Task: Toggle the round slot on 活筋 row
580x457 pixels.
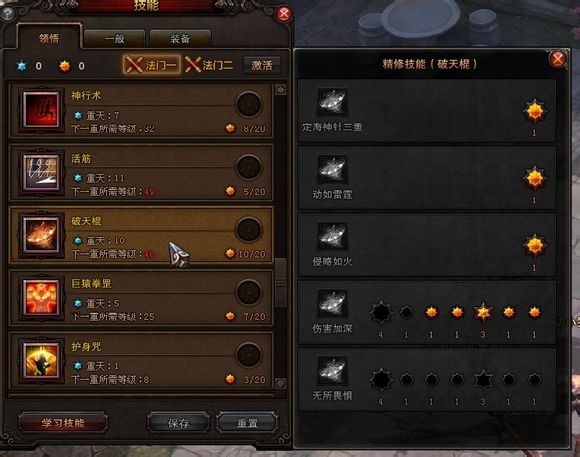Action: click(x=249, y=167)
